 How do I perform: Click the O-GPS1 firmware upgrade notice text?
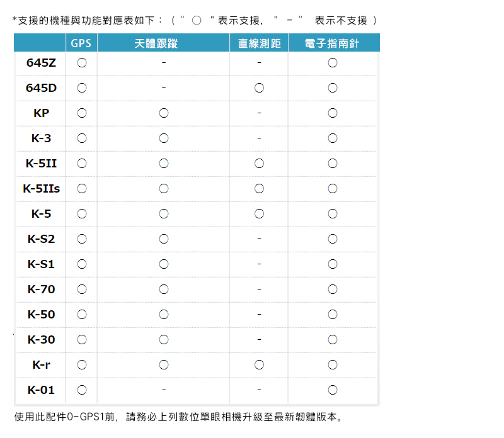click(x=178, y=417)
